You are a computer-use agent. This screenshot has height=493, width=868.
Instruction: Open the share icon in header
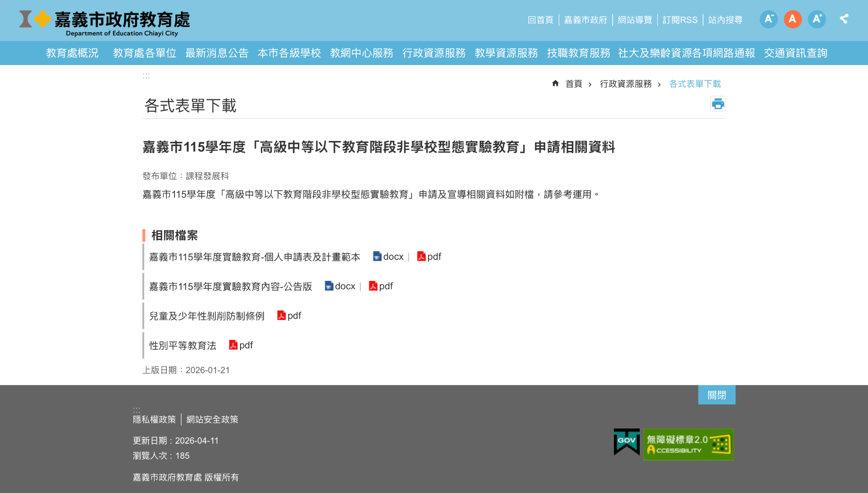[x=844, y=19]
